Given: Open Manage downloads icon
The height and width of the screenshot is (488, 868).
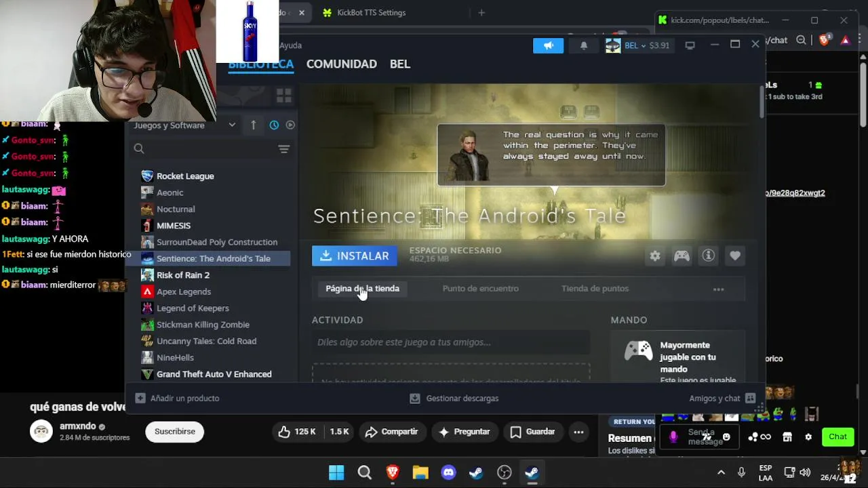Looking at the screenshot, I should pyautogui.click(x=415, y=399).
